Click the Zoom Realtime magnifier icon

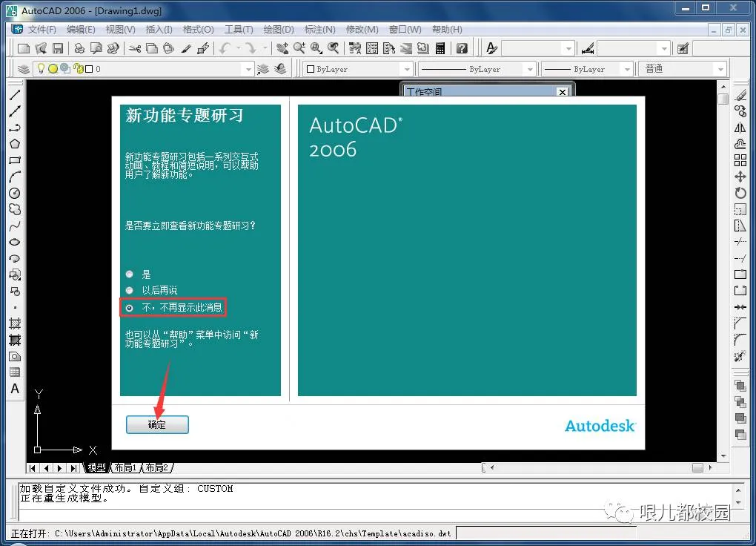click(x=299, y=48)
